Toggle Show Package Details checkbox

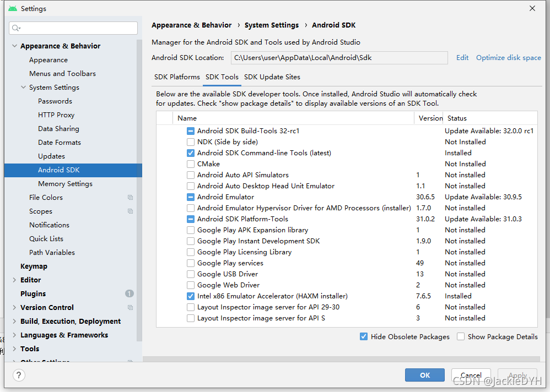pos(461,336)
